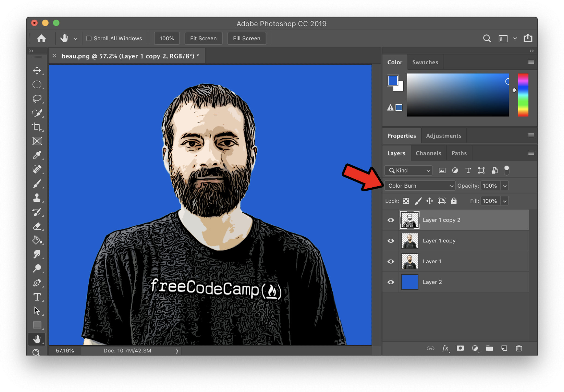
Task: Click the rainbow hue slider strip
Action: click(523, 95)
